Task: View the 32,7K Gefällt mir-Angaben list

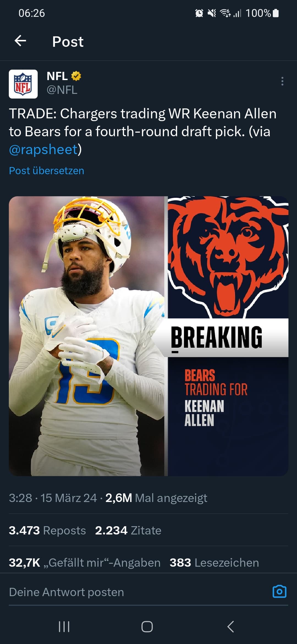Action: click(x=85, y=563)
